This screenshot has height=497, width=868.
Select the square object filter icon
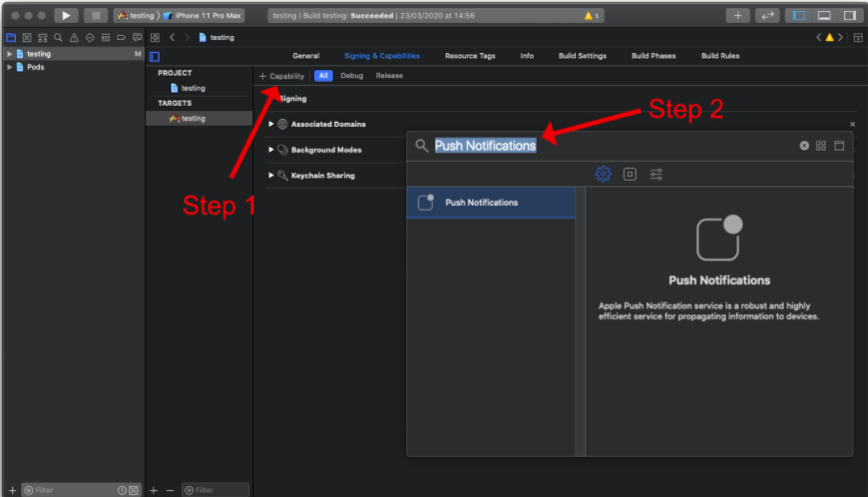pyautogui.click(x=630, y=175)
